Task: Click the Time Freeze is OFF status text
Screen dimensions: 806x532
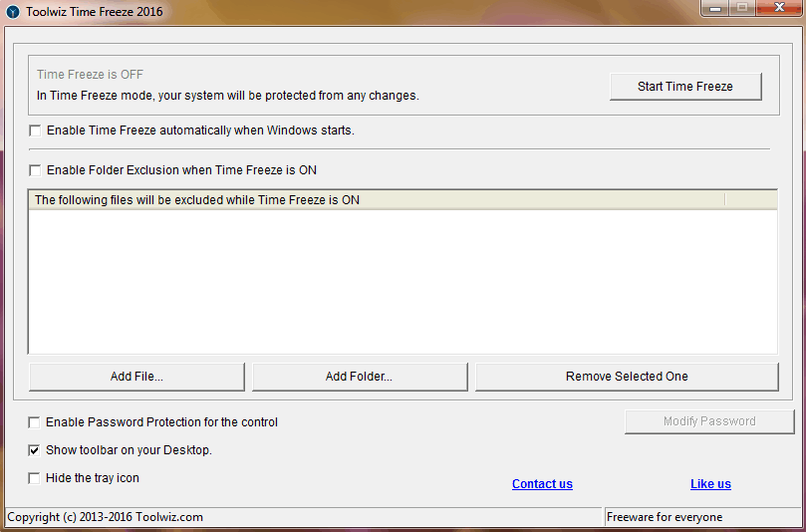Action: pos(90,75)
